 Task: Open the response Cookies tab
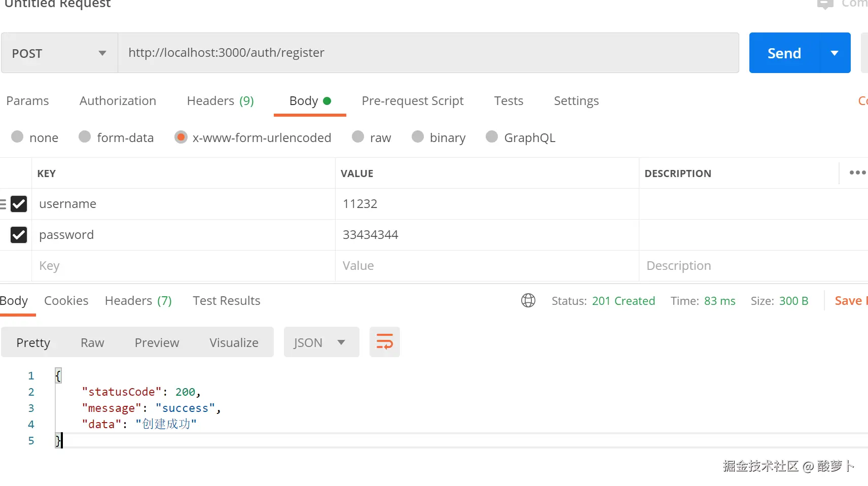[66, 301]
